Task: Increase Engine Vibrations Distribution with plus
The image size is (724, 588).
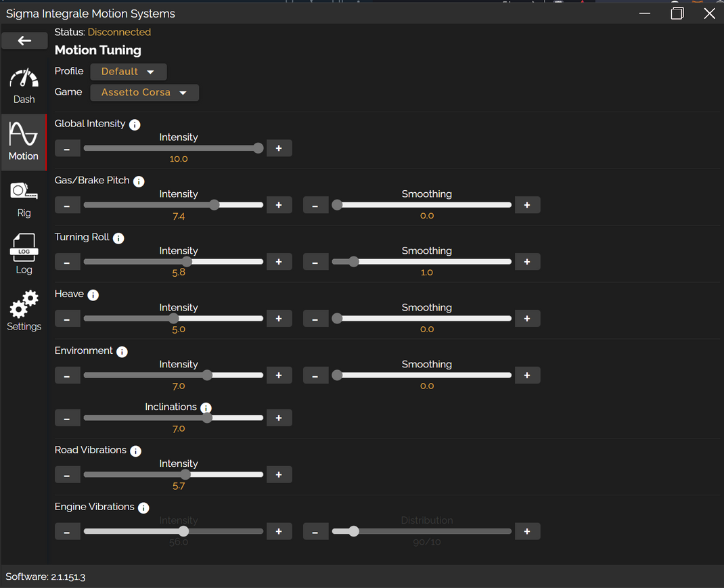Action: click(527, 532)
